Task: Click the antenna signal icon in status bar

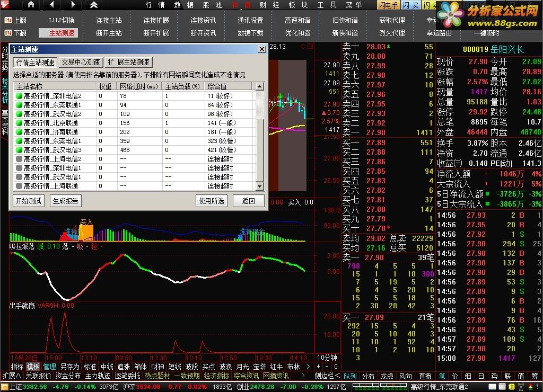Action: tap(521, 387)
